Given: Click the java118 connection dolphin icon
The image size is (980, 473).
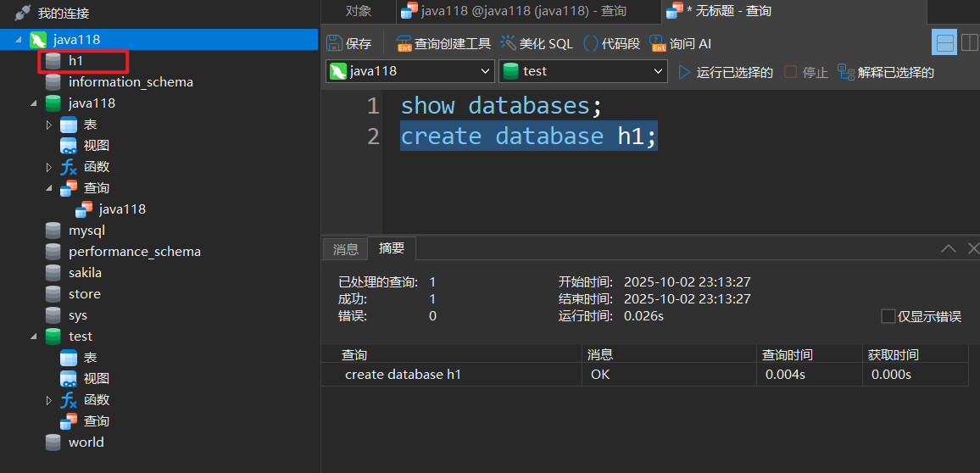Looking at the screenshot, I should [x=38, y=40].
